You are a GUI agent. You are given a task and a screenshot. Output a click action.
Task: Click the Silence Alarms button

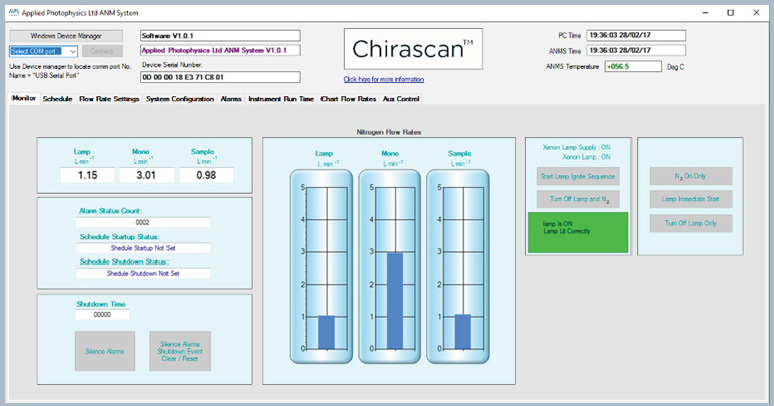105,351
